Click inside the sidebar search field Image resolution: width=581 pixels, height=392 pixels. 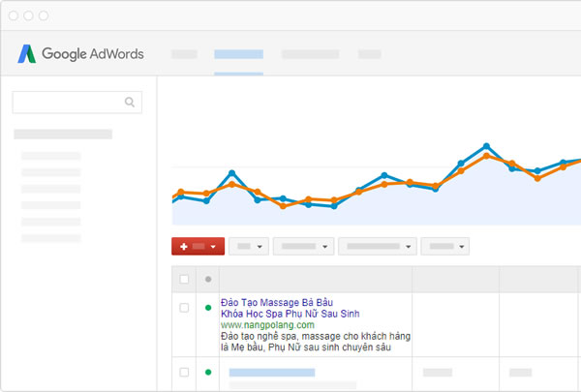click(68, 102)
